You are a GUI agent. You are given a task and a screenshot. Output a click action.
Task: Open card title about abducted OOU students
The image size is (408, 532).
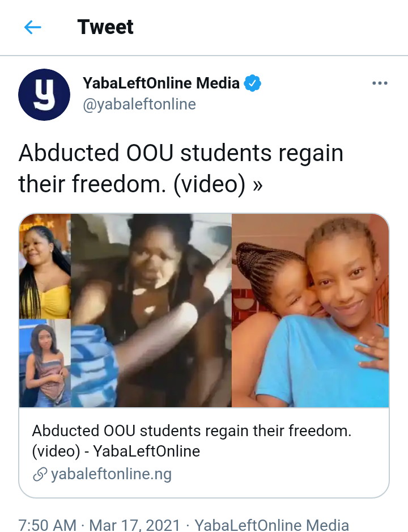[x=192, y=441]
